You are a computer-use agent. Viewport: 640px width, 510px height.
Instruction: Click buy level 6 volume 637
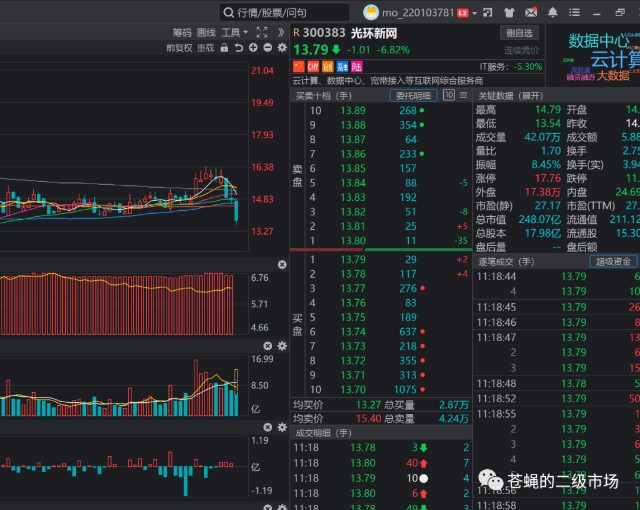tap(408, 332)
